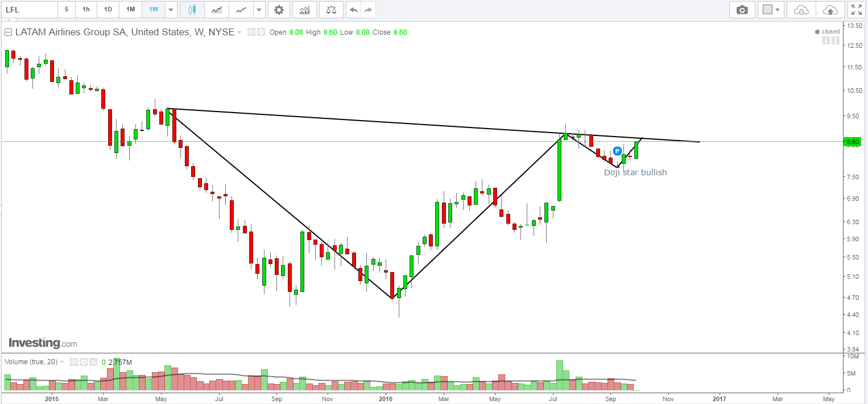Select 5 minute timeframe
Screen dimensions: 868x404
pyautogui.click(x=67, y=10)
